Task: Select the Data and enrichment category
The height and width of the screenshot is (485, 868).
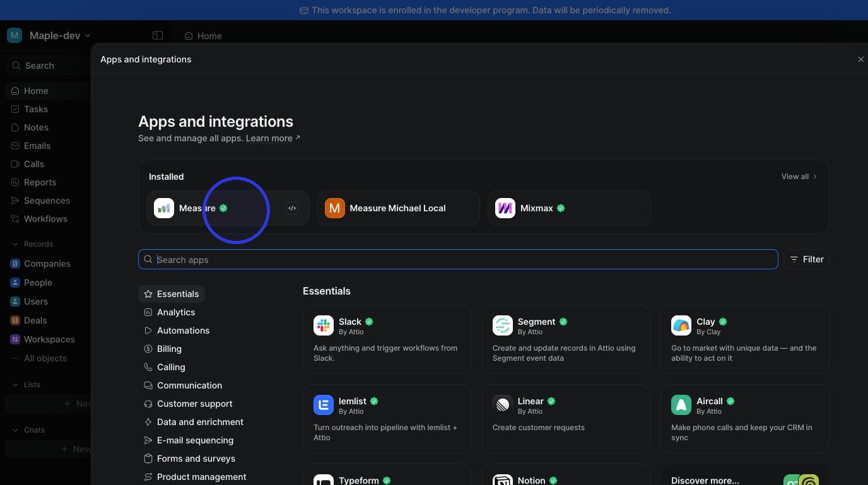Action: point(194,422)
